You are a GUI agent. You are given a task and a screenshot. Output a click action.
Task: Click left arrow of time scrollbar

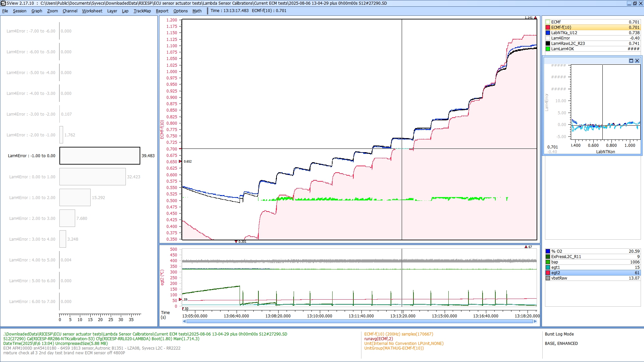coord(184,321)
